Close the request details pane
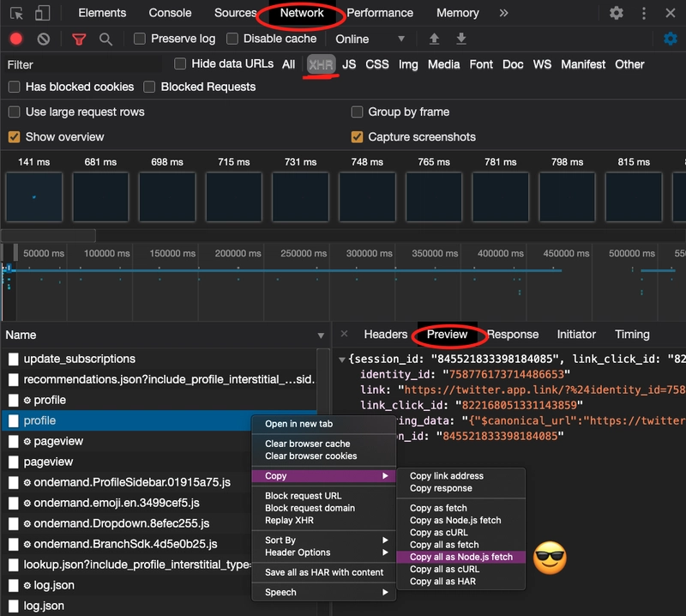The image size is (686, 616). (345, 334)
